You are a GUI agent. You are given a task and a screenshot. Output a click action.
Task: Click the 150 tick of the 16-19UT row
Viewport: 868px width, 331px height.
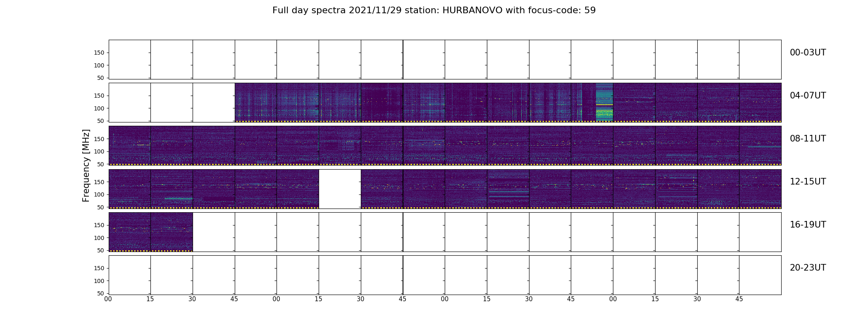(x=99, y=225)
